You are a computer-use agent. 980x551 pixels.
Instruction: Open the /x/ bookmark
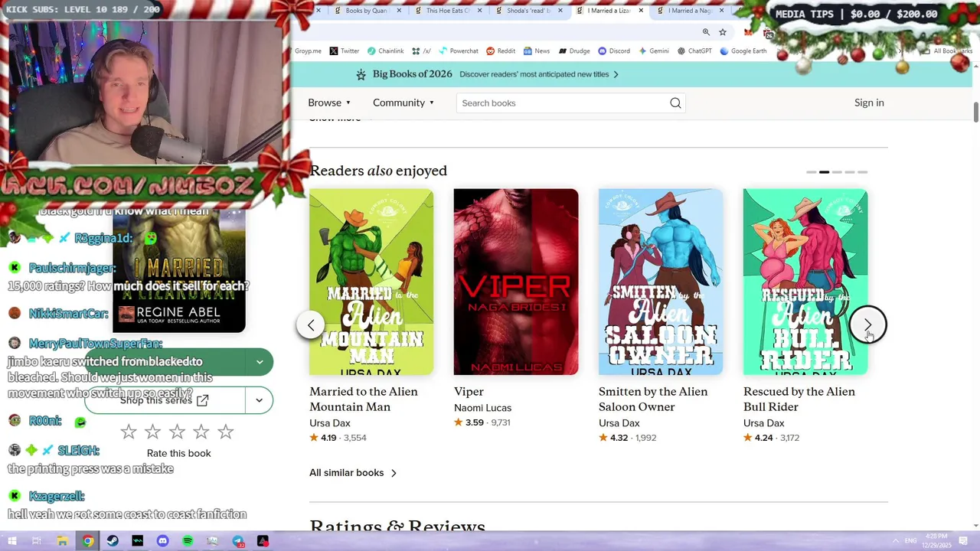point(422,51)
